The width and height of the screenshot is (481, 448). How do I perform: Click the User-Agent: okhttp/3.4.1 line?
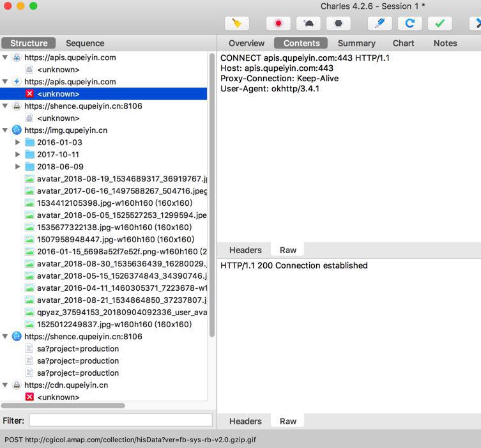pyautogui.click(x=270, y=89)
